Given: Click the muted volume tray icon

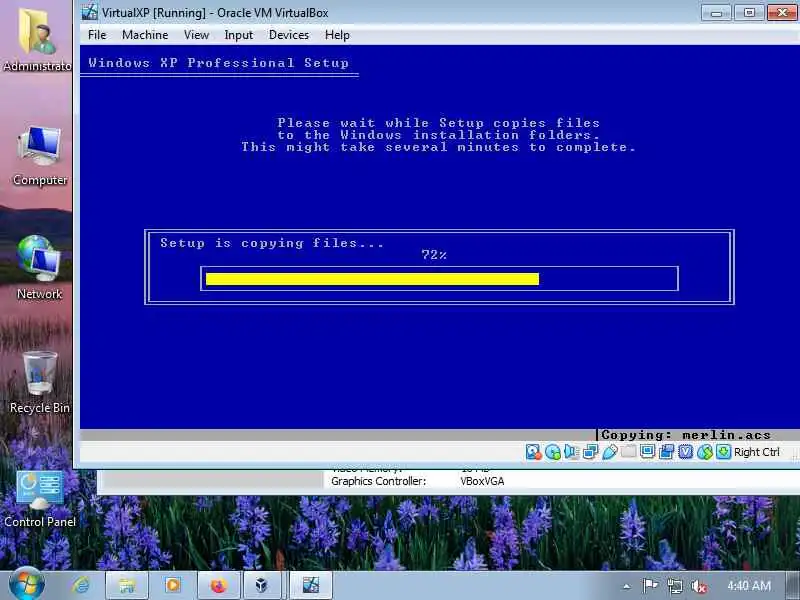Looking at the screenshot, I should coord(698,586).
